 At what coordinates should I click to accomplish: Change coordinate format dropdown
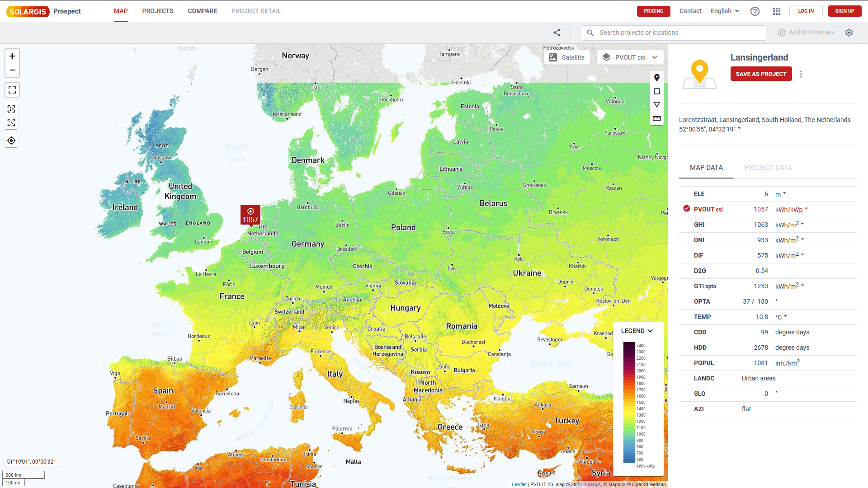point(739,129)
